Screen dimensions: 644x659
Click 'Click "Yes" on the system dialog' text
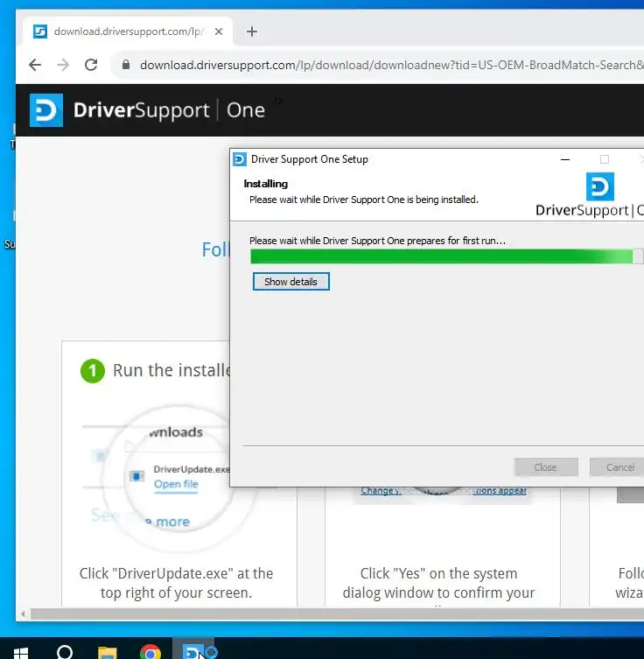(x=438, y=583)
